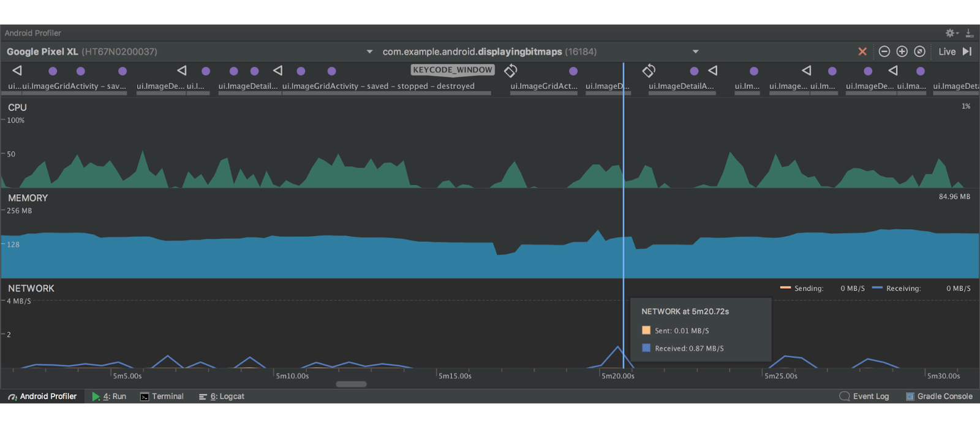The image size is (980, 429).
Task: Jump to live data with skip-to-end icon
Action: 967,51
